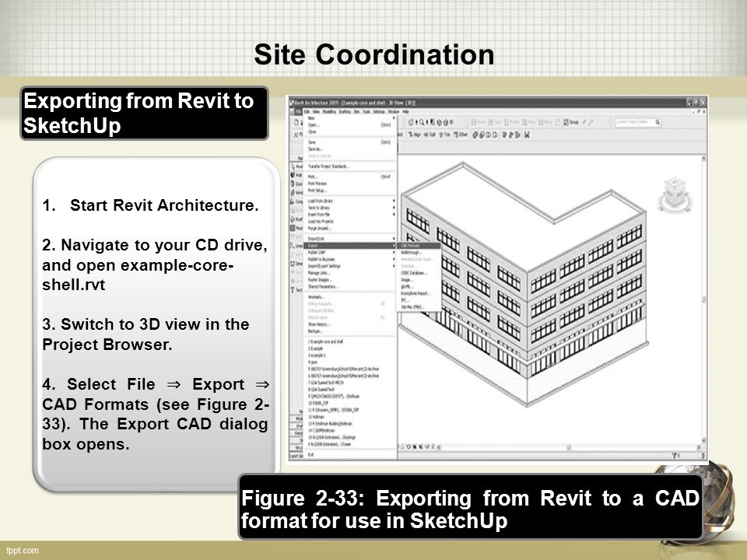Open the File menu
The image size is (747, 560).
(298, 111)
